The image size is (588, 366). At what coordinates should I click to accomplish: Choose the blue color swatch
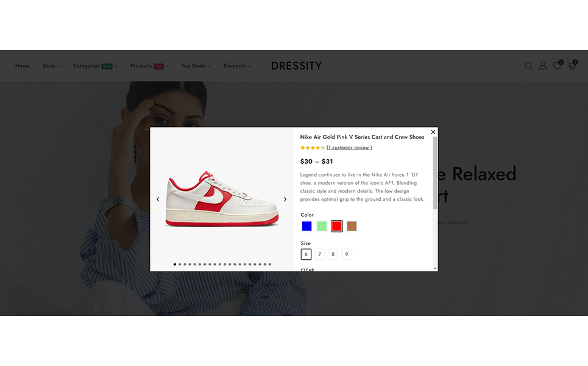[x=306, y=226]
